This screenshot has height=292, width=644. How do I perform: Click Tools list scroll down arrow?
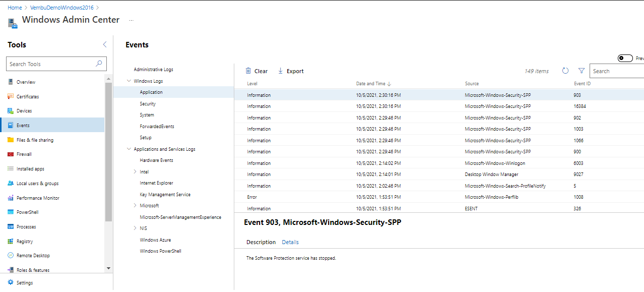(x=108, y=268)
